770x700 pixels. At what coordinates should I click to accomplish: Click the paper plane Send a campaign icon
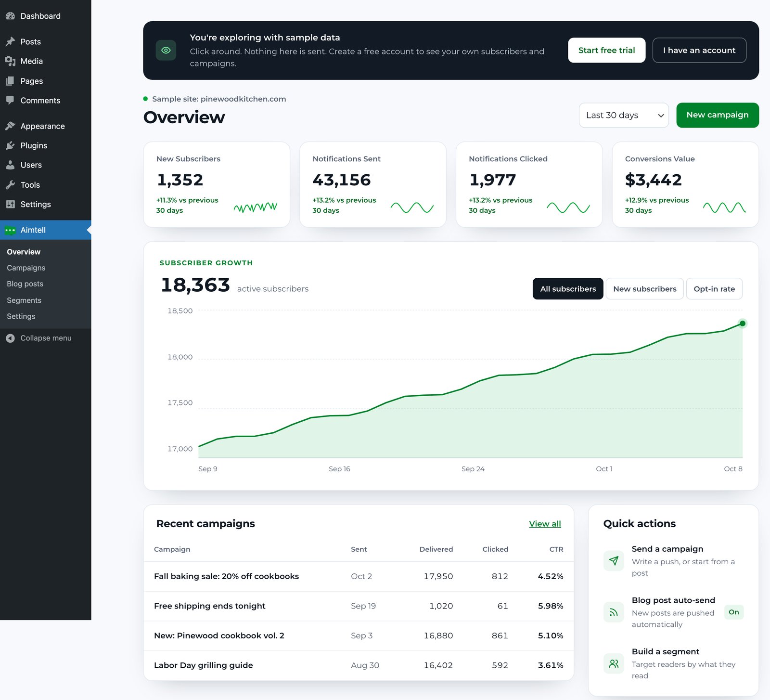(614, 560)
